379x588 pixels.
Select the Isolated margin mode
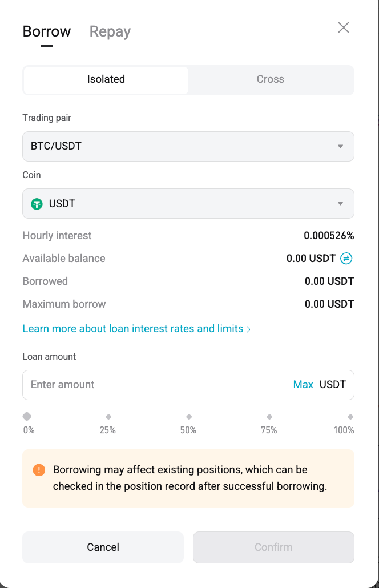(105, 79)
